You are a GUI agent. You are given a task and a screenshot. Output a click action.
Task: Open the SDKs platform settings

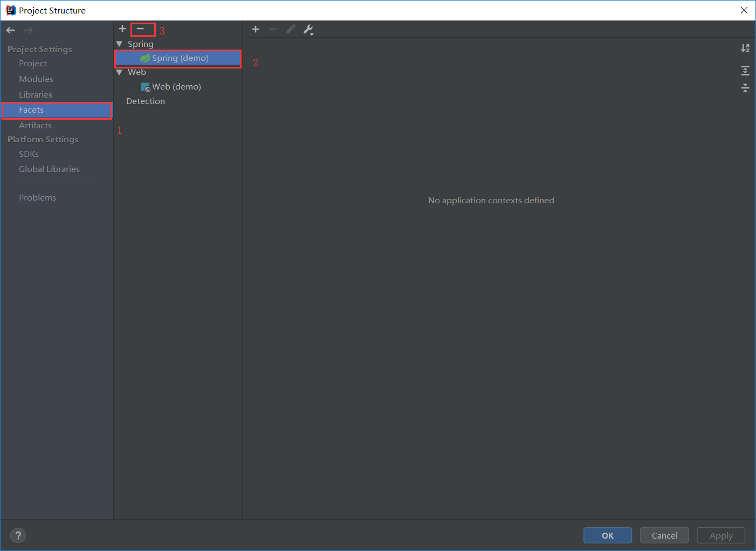[29, 154]
